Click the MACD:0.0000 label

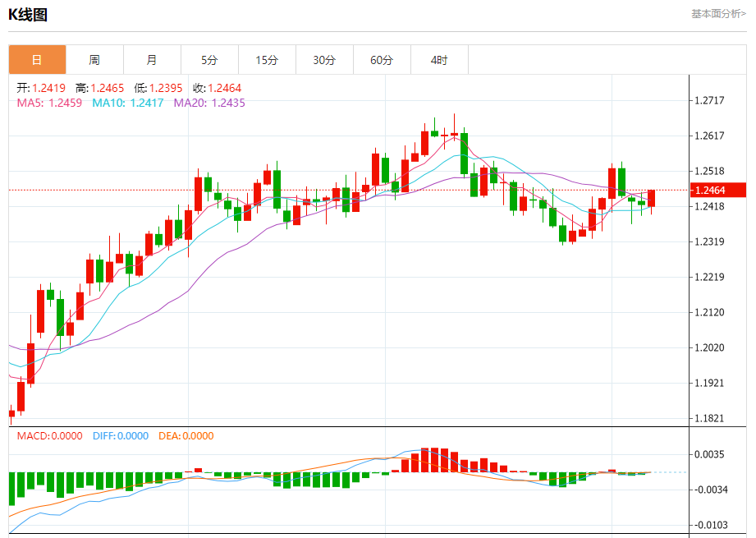[x=49, y=435]
